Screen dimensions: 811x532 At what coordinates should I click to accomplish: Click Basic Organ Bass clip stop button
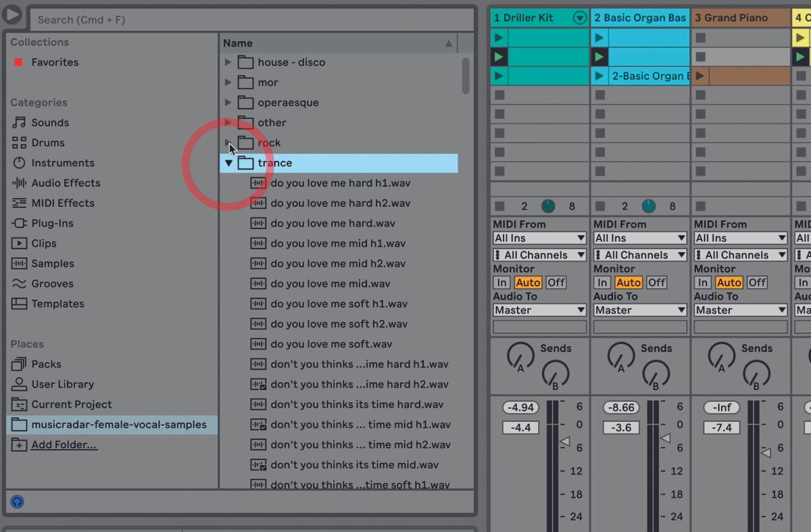599,206
